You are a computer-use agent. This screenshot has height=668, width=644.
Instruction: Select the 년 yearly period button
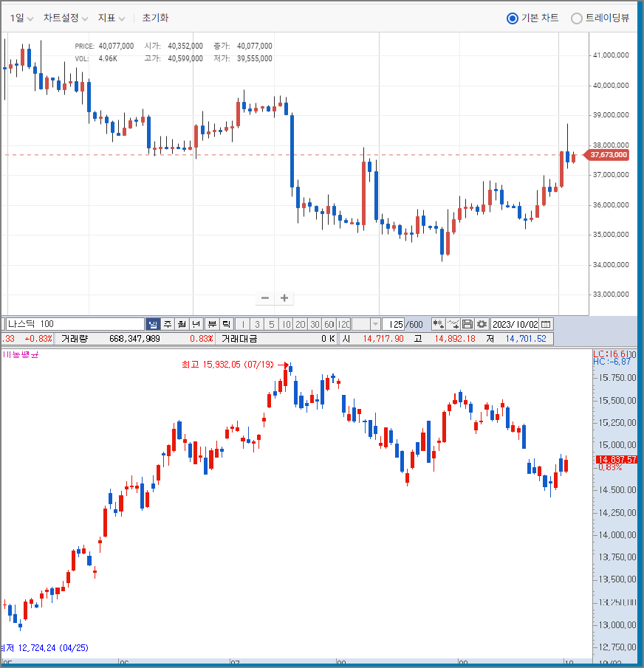click(x=196, y=324)
